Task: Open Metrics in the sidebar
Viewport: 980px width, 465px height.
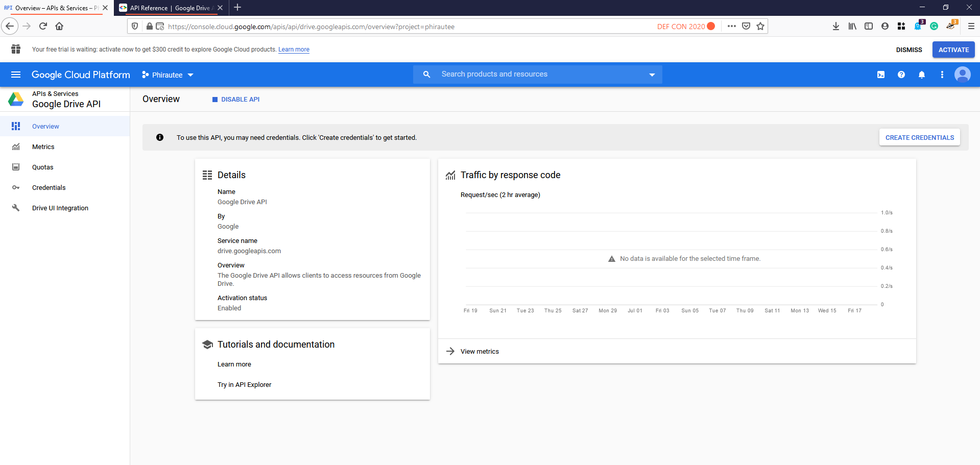Action: click(x=65, y=146)
